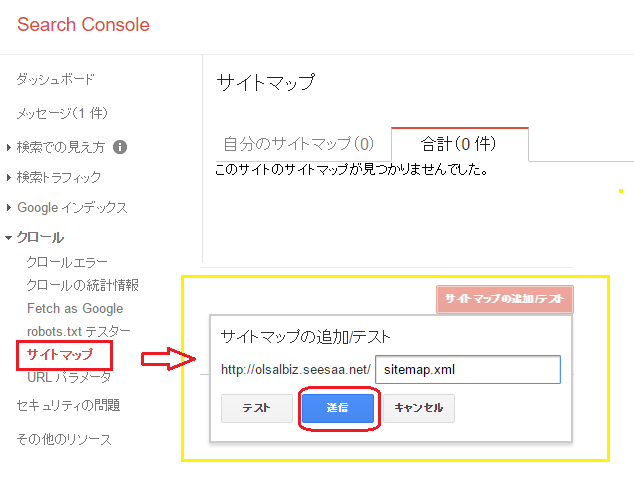Screen dimensions: 634x477
Task: Expand the 検索での見え方 section arrow
Action: coord(8,148)
